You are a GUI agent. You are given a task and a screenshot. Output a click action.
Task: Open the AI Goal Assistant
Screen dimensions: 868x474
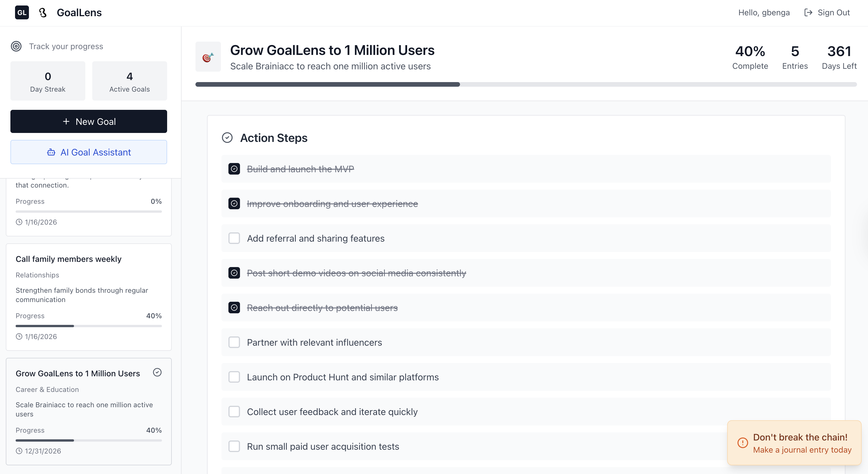pyautogui.click(x=88, y=152)
